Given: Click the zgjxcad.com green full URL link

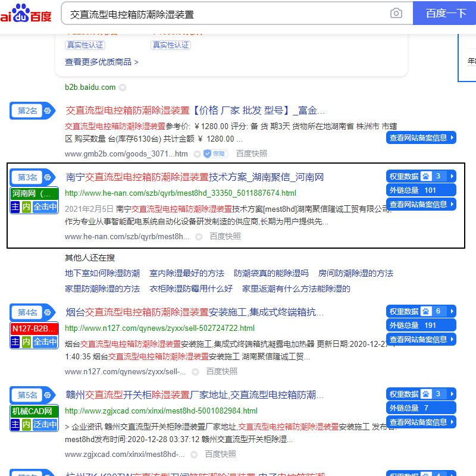Looking at the screenshot, I should (161, 411).
